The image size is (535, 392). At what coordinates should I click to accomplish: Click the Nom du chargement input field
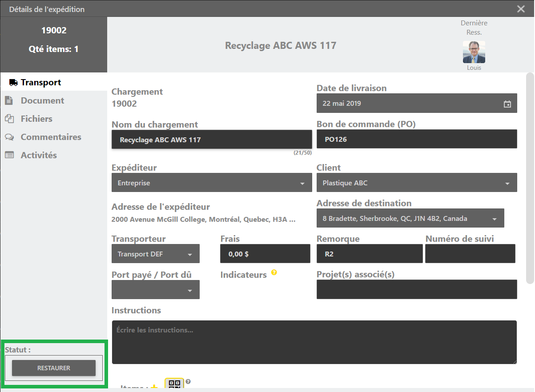[x=212, y=140]
